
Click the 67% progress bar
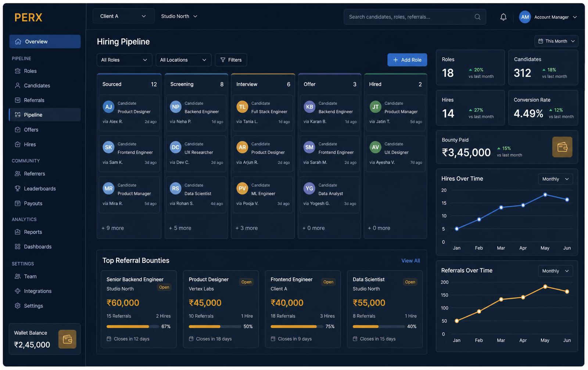[x=133, y=326]
